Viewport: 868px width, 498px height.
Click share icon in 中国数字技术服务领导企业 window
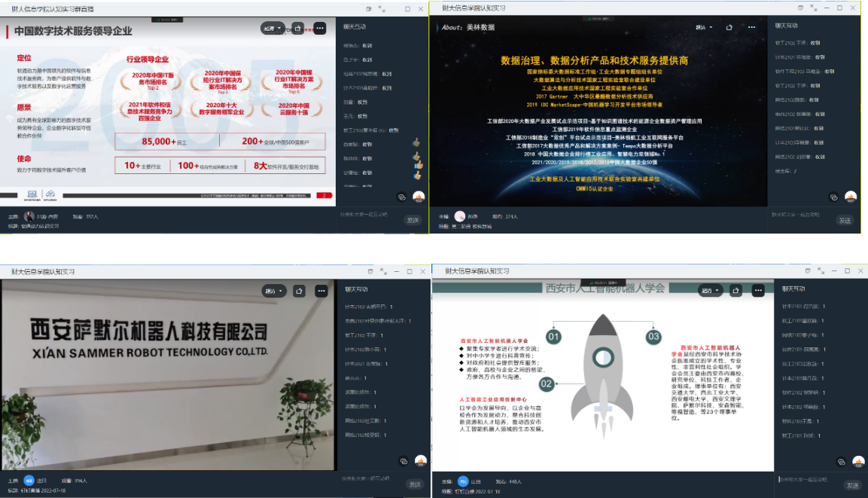[298, 28]
